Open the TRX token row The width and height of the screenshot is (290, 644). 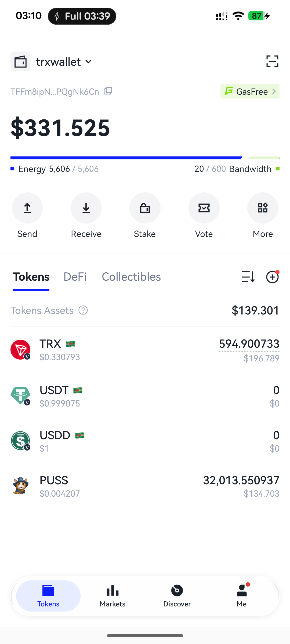[145, 350]
